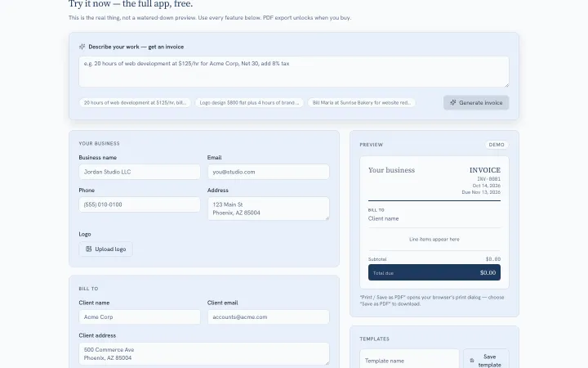Click the Upload logo button
The image size is (588, 368).
coord(105,249)
